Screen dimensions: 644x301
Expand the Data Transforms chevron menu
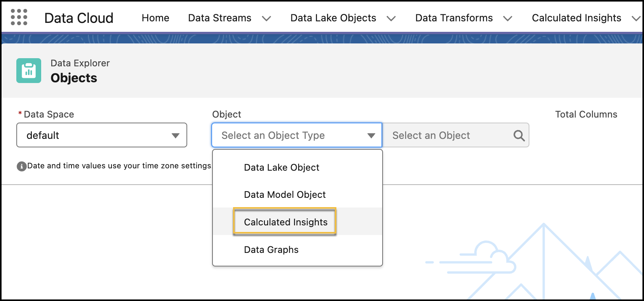(x=508, y=18)
